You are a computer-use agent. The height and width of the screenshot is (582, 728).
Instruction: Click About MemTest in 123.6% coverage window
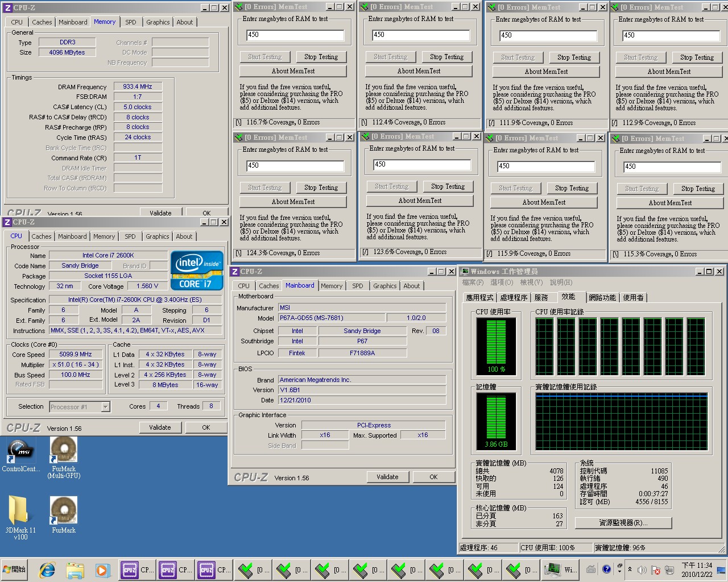tap(420, 201)
